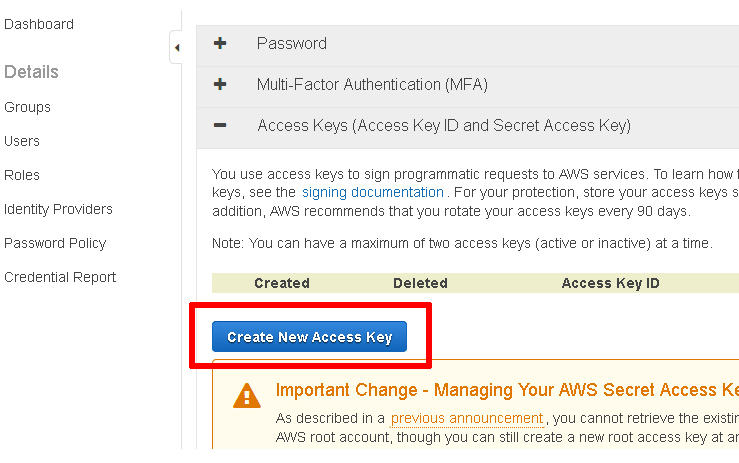Open the Users page
Image resolution: width=739 pixels, height=463 pixels.
coord(22,141)
